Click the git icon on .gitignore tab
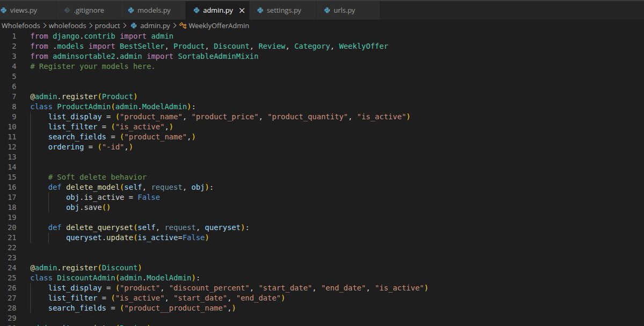 pyautogui.click(x=67, y=10)
